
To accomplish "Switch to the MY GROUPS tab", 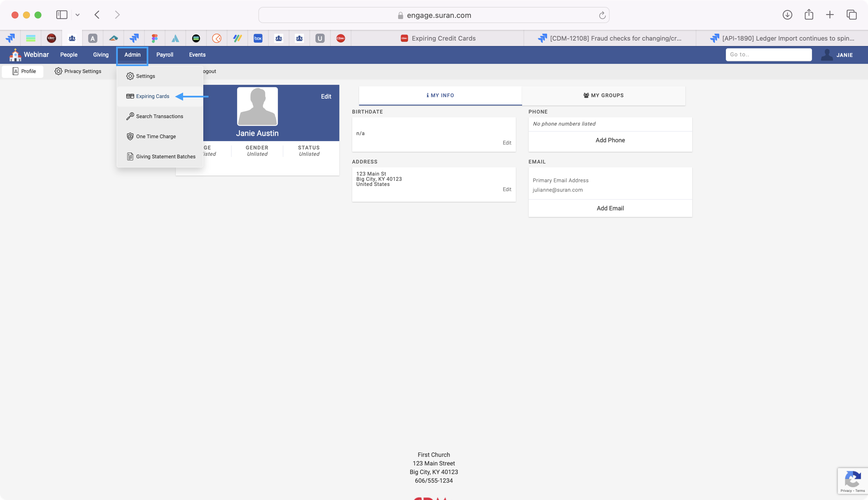I will [x=603, y=95].
